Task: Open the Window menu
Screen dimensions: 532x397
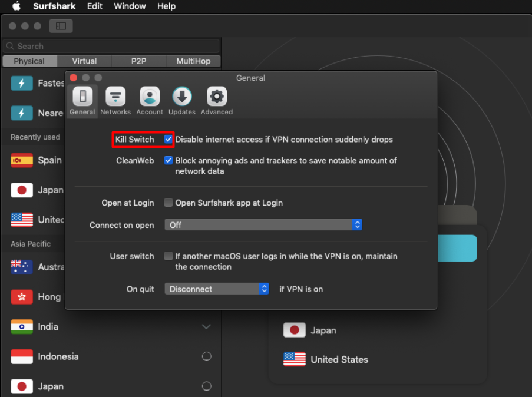Action: pos(130,6)
